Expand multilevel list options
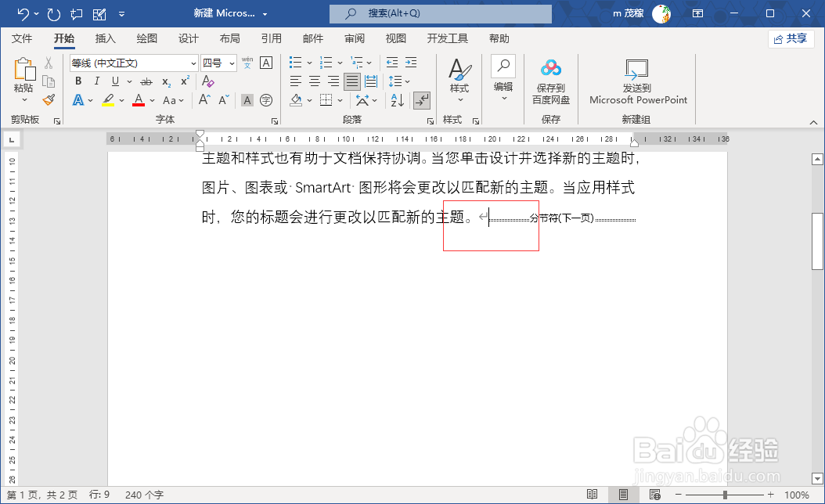Image resolution: width=825 pixels, height=504 pixels. (369, 63)
